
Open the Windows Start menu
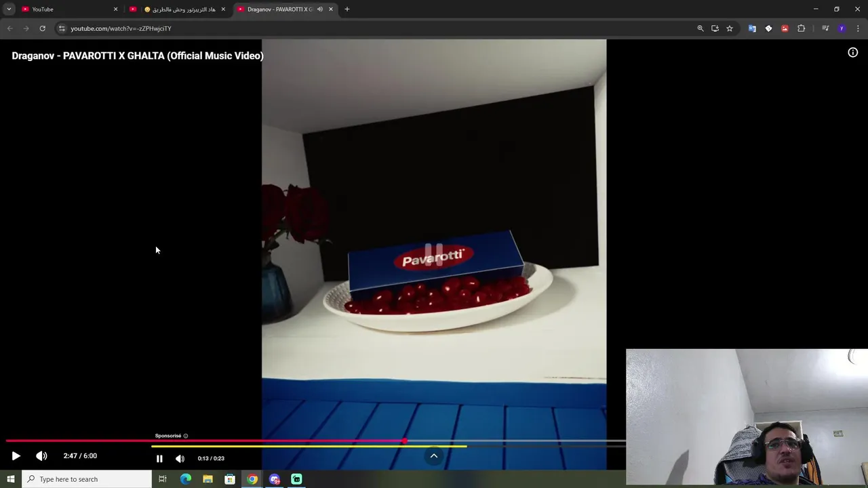[10, 479]
